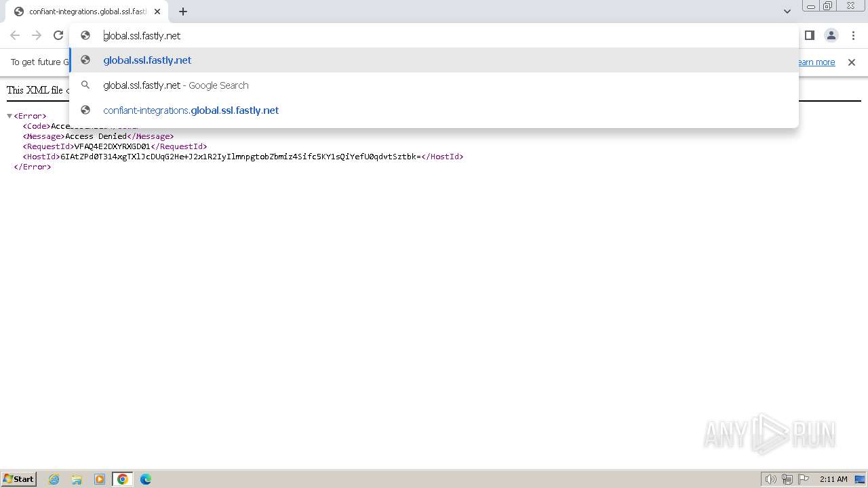Toggle the browser side panel
This screenshot has height=488, width=868.
pyautogui.click(x=809, y=35)
